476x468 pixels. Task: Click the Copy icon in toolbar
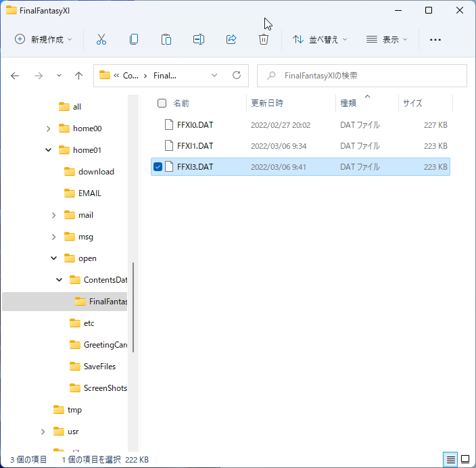coord(134,39)
